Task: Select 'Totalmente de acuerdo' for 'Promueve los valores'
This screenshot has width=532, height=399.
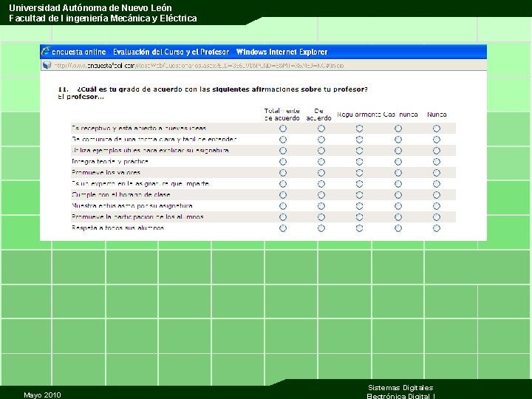Action: [x=283, y=173]
